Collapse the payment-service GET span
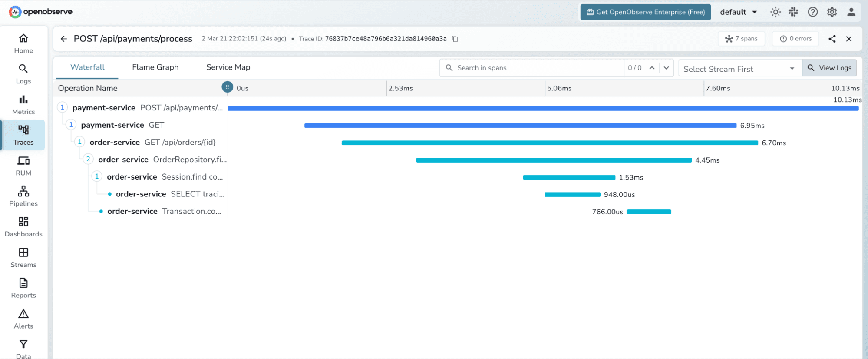 [x=71, y=125]
